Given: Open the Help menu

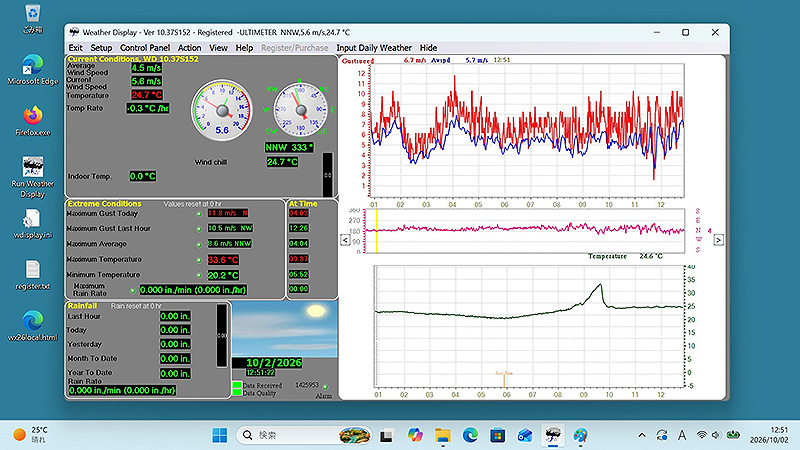Looking at the screenshot, I should click(x=244, y=47).
